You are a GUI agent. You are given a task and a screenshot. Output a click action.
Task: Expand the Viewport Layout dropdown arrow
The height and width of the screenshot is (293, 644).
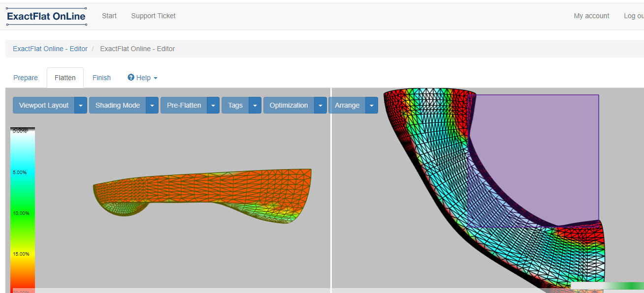[x=81, y=105]
